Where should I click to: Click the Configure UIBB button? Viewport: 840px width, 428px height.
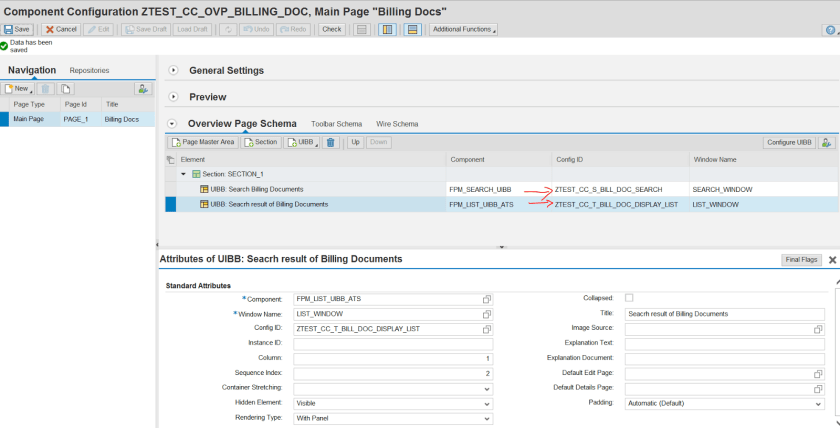(x=789, y=143)
